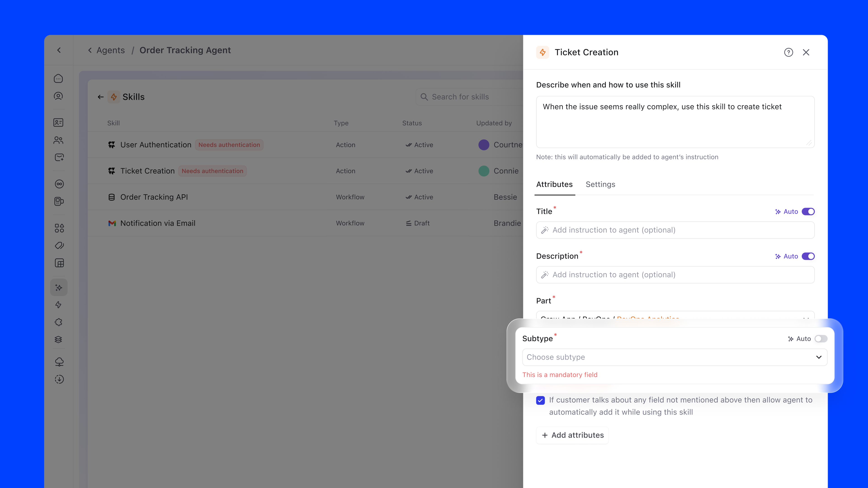Click the Gmail icon for Notification via Email
Image resolution: width=868 pixels, height=488 pixels.
click(x=112, y=223)
